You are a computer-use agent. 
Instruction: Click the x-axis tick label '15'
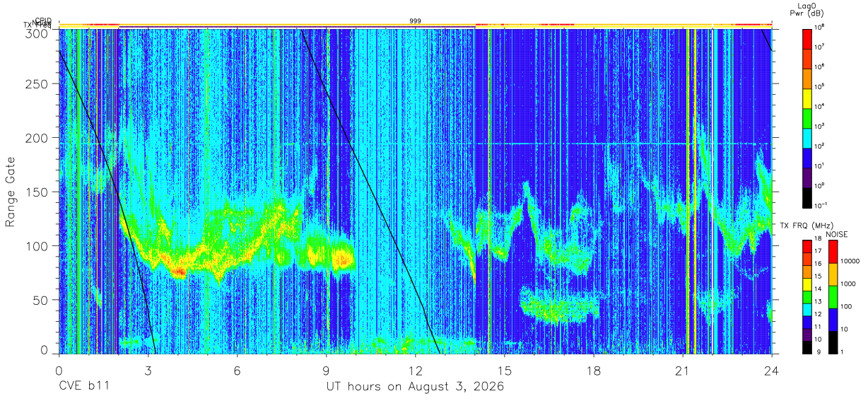[504, 371]
